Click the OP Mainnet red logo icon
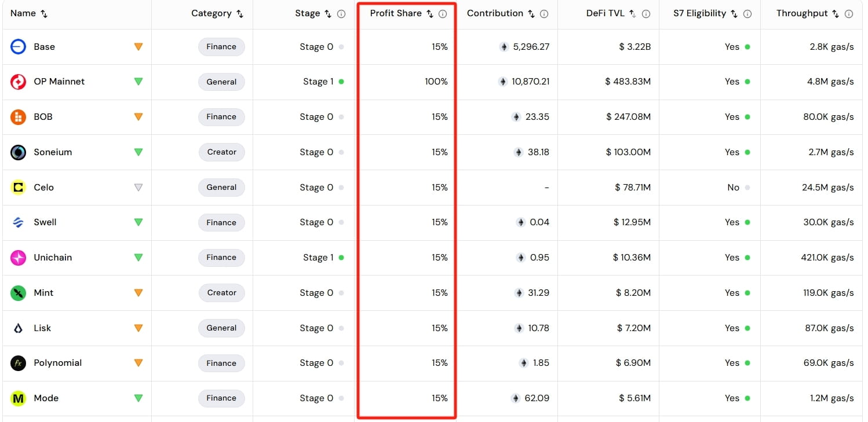Viewport: 868px width, 422px height. click(x=19, y=82)
